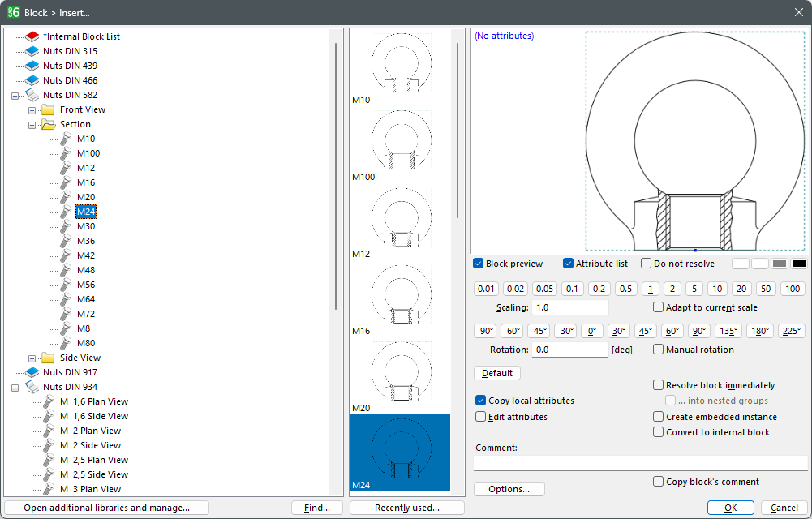Image resolution: width=812 pixels, height=519 pixels.
Task: Click the bolt icon beside M56
Action: (x=66, y=285)
